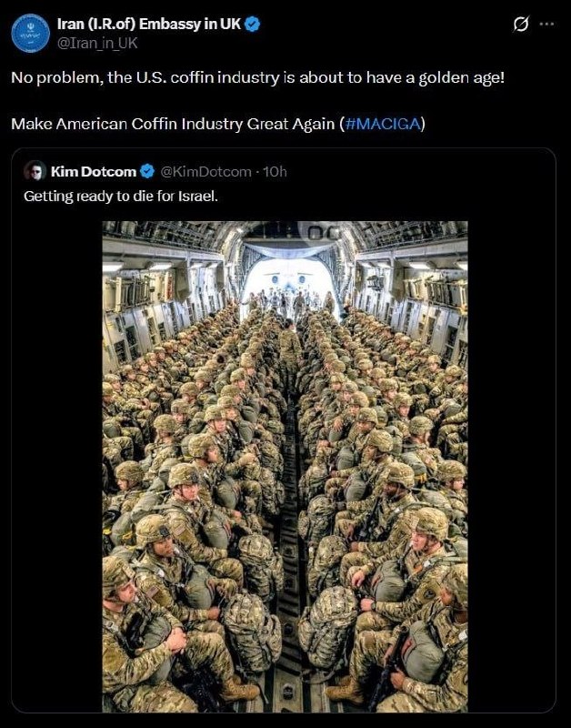Open the soldiers in cargo plane photo

pos(285,466)
